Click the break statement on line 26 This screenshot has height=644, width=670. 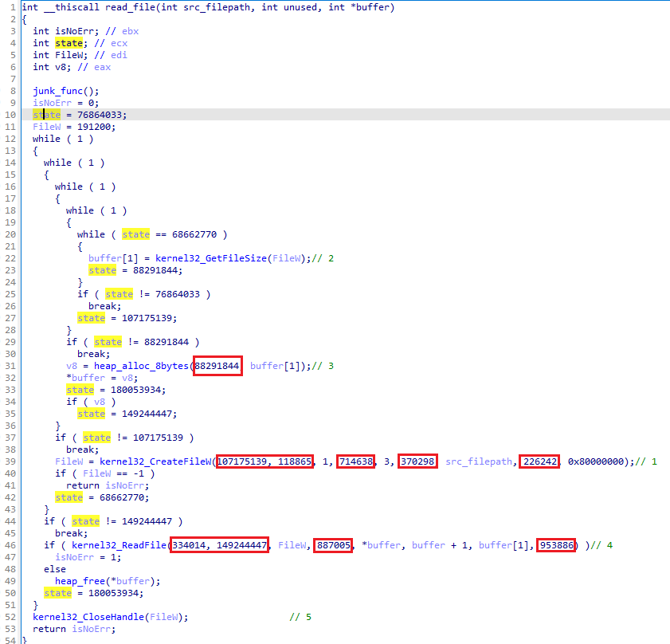103,306
